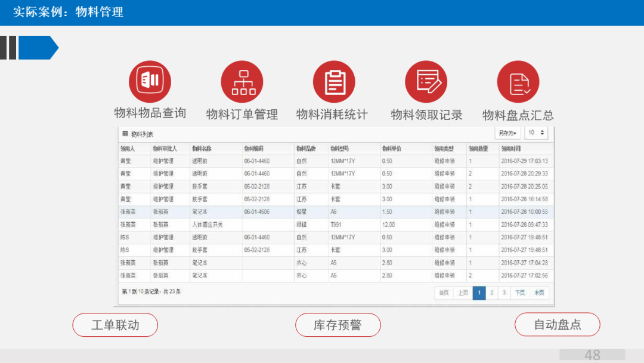
Task: Open the page size 10 selector
Action: pos(531,132)
